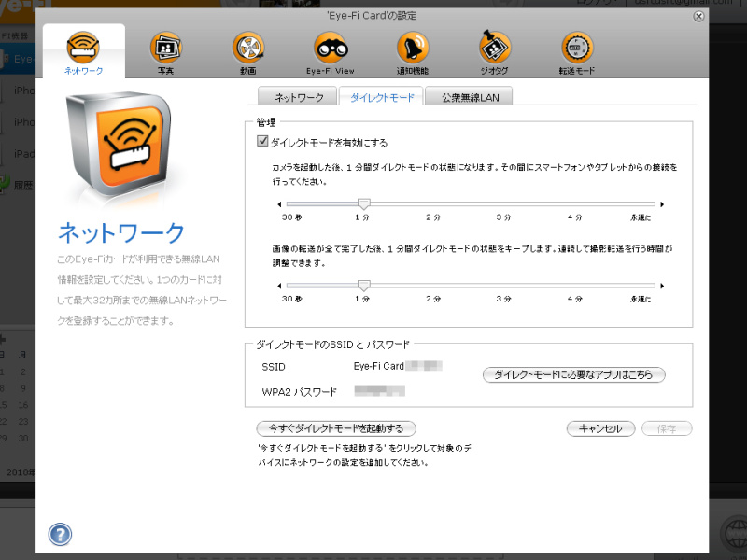
Task: Click ダイレクトモードに必要なアプリはこちら button
Action: tap(573, 374)
